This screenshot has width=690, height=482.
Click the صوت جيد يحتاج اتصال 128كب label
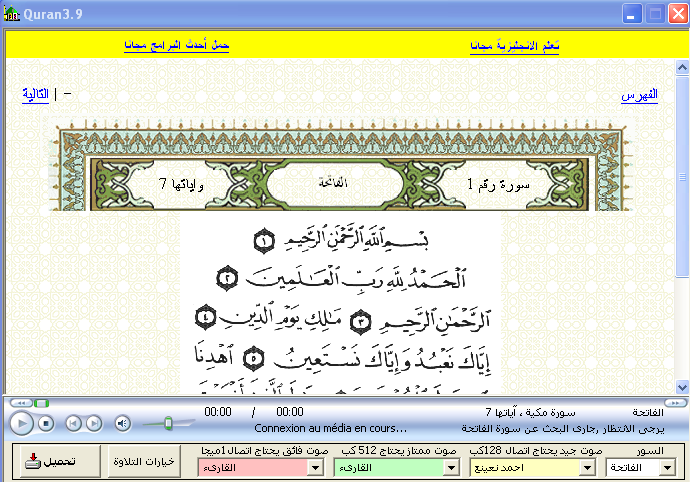[x=536, y=451]
